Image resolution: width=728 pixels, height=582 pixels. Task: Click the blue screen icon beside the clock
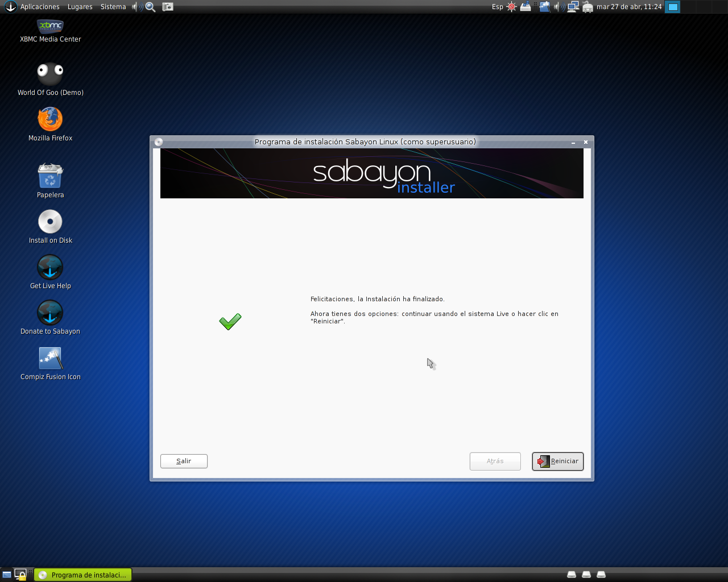click(x=673, y=7)
